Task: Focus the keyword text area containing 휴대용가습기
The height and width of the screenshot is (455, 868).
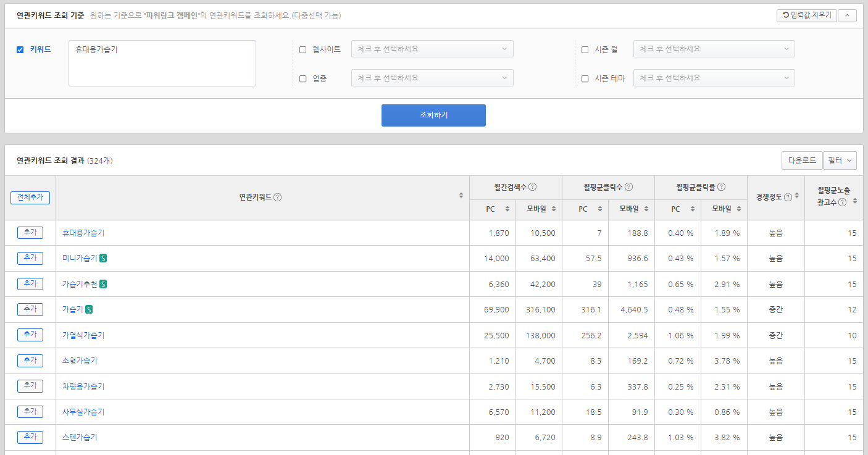Action: (162, 63)
